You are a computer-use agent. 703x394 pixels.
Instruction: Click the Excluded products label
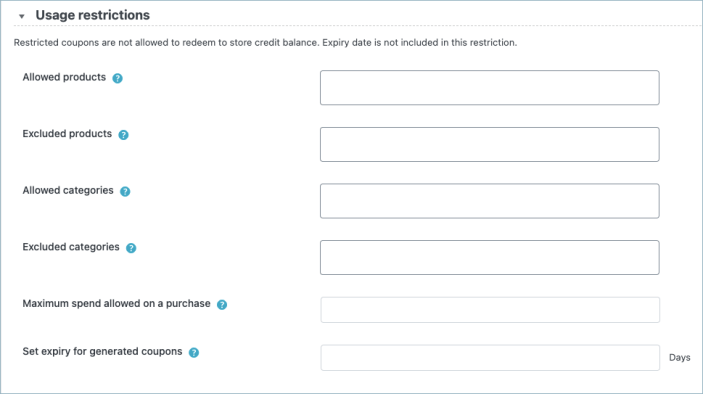point(67,134)
